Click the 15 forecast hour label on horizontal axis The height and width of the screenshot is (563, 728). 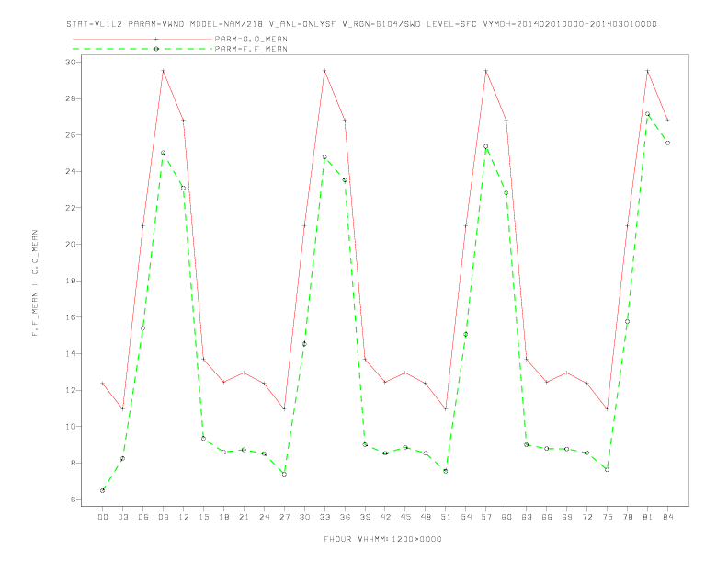click(203, 517)
